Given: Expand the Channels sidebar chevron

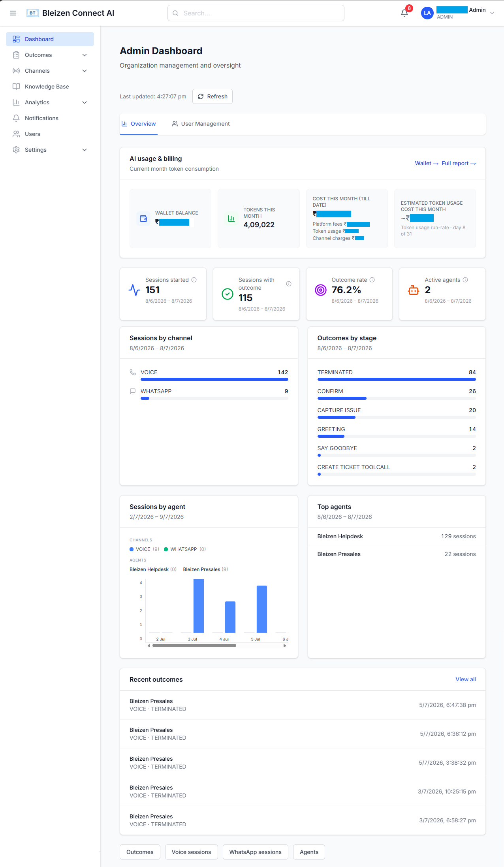Looking at the screenshot, I should 85,71.
